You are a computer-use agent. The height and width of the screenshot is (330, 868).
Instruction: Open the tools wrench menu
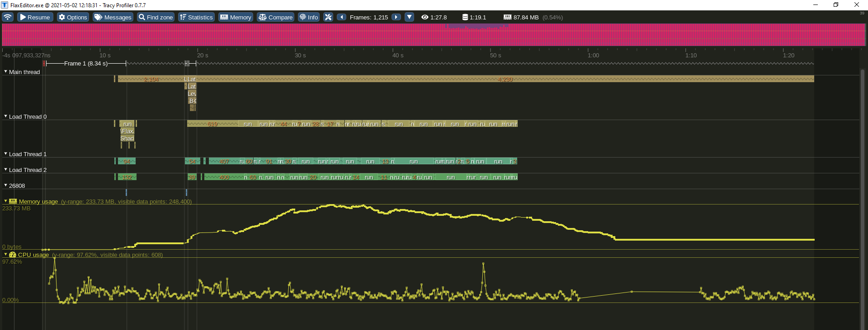pos(328,17)
